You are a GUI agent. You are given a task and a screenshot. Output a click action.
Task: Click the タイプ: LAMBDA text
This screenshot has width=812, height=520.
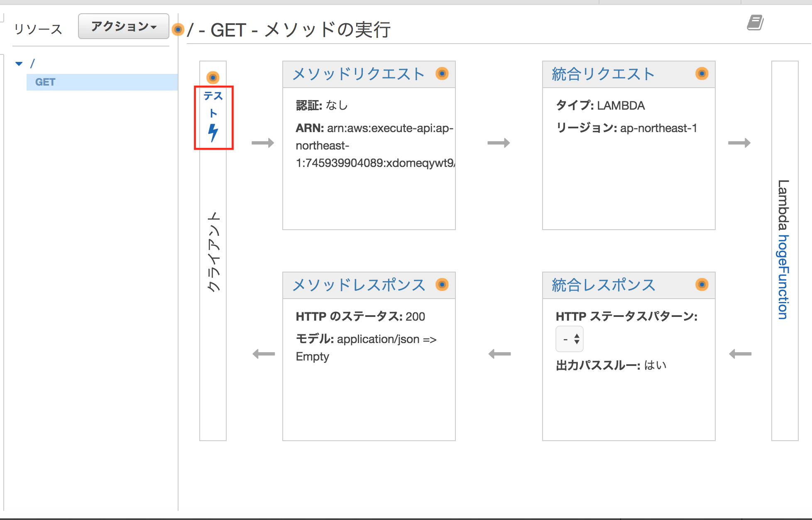(600, 105)
